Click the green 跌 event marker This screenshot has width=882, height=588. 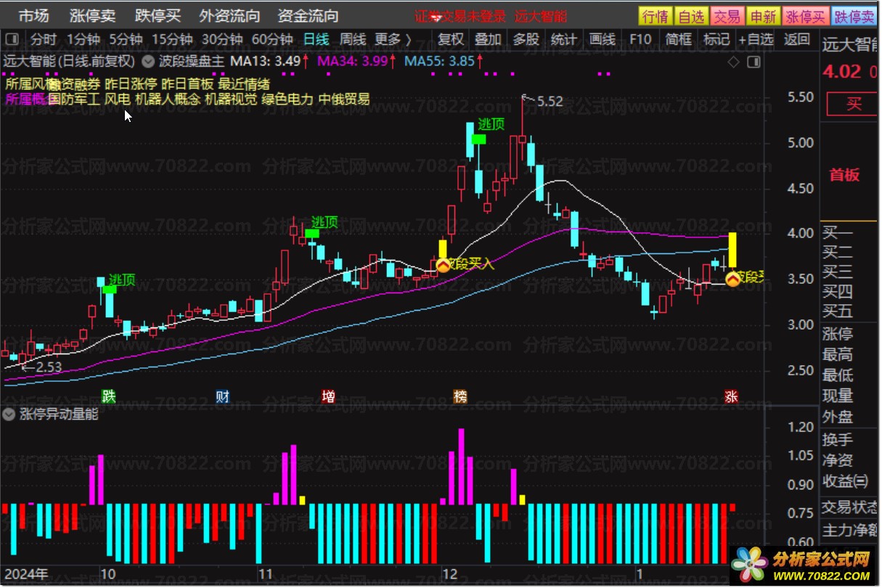(108, 396)
